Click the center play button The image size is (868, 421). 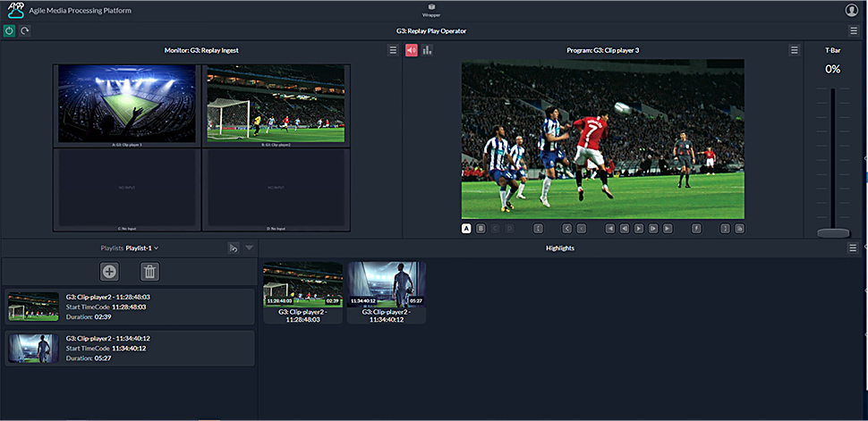coord(639,228)
